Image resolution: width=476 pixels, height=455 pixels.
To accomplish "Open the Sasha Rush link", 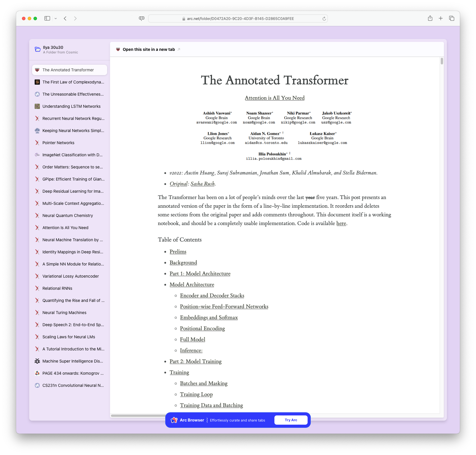I will point(202,184).
